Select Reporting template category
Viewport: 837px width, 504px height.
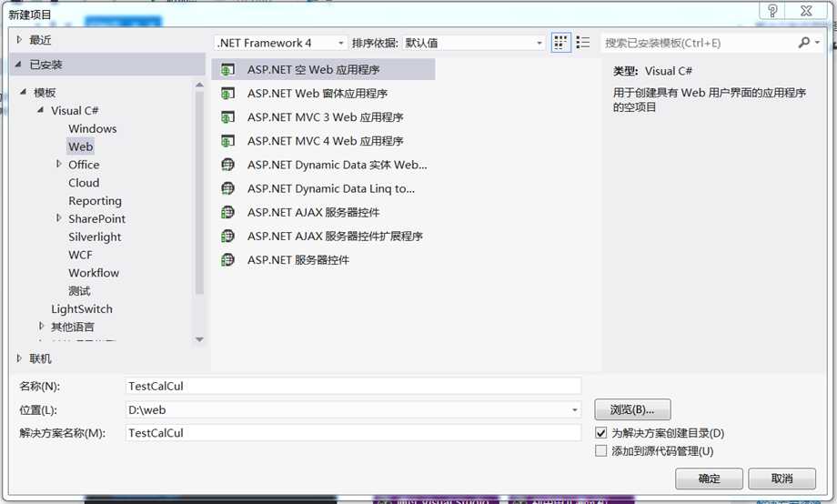(95, 201)
